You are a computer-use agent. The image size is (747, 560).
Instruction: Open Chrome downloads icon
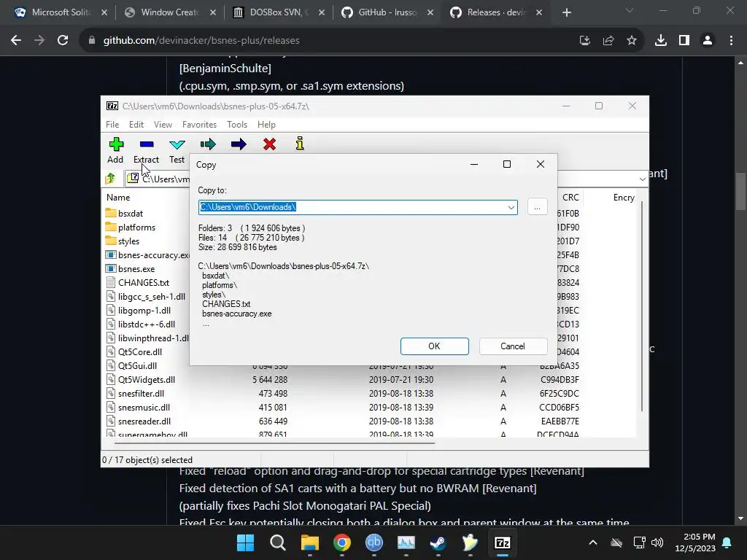coord(661,41)
